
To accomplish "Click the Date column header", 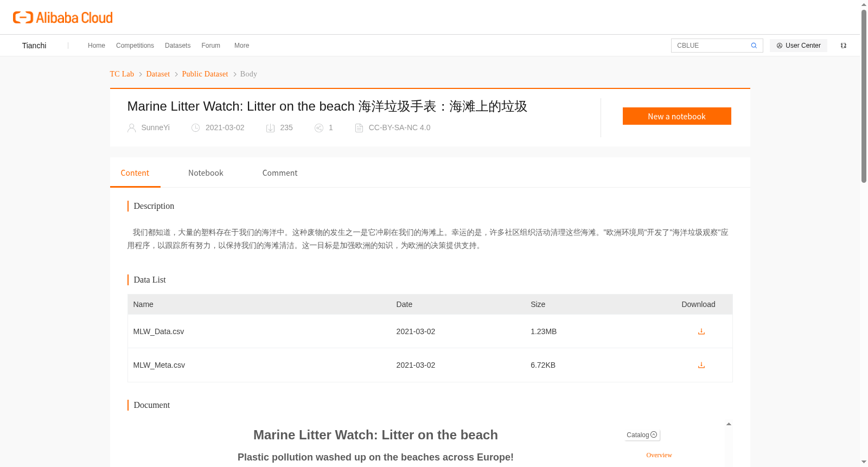I will [x=404, y=304].
